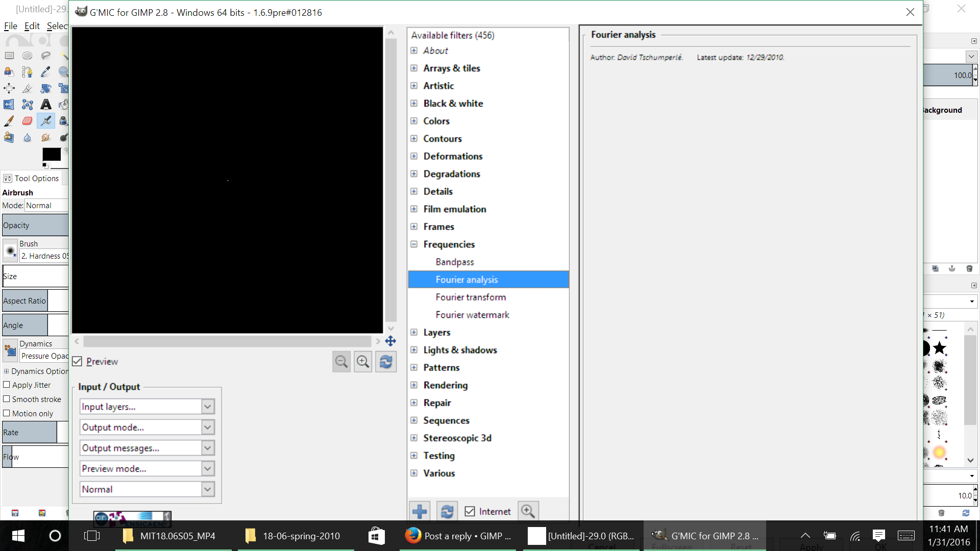The image size is (980, 551).
Task: Open the Edit menu in GIMP
Action: [32, 26]
